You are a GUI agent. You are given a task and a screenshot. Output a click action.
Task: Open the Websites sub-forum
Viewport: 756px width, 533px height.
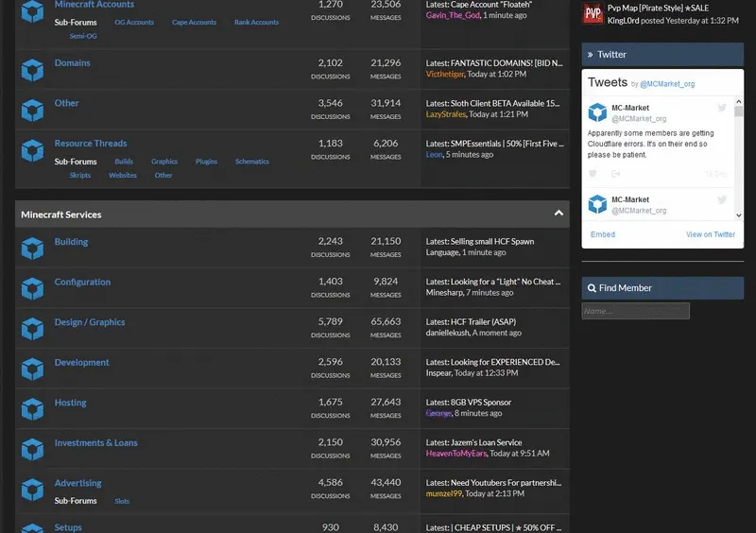(x=123, y=175)
